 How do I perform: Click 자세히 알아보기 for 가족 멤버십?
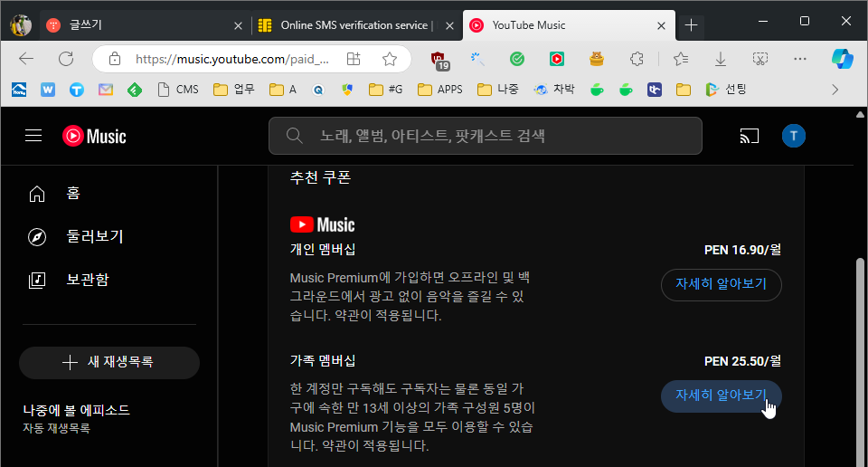click(x=721, y=396)
